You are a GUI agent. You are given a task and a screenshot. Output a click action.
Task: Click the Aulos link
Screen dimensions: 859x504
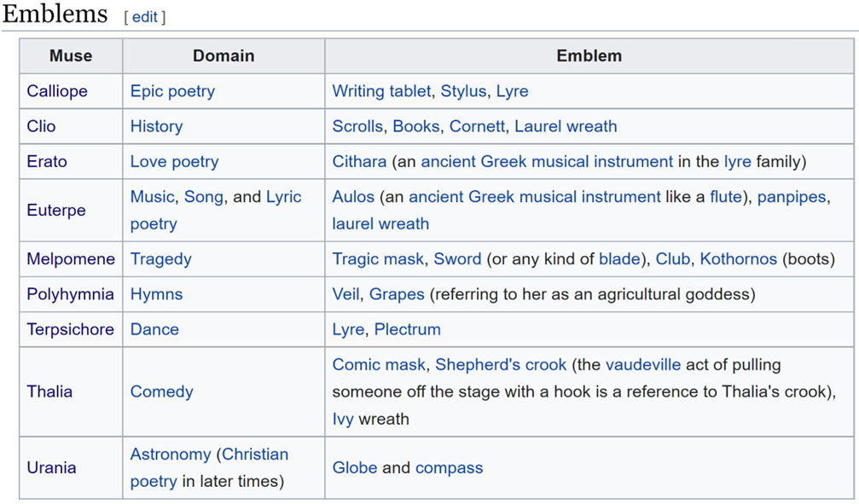353,196
